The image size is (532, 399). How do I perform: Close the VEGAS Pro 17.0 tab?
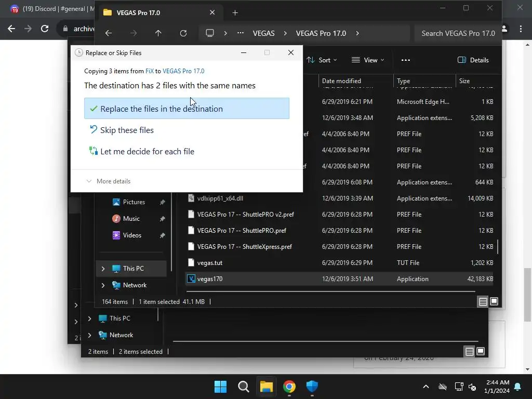(x=212, y=12)
